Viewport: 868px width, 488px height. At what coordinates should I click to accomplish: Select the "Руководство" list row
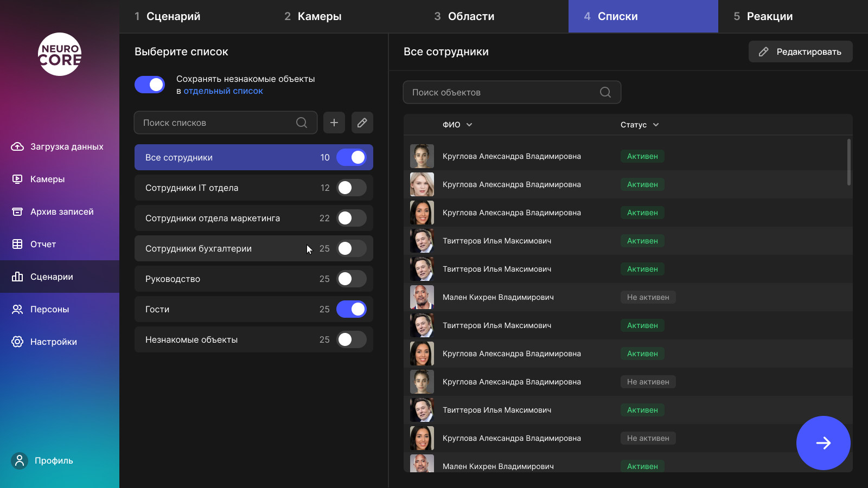point(254,279)
